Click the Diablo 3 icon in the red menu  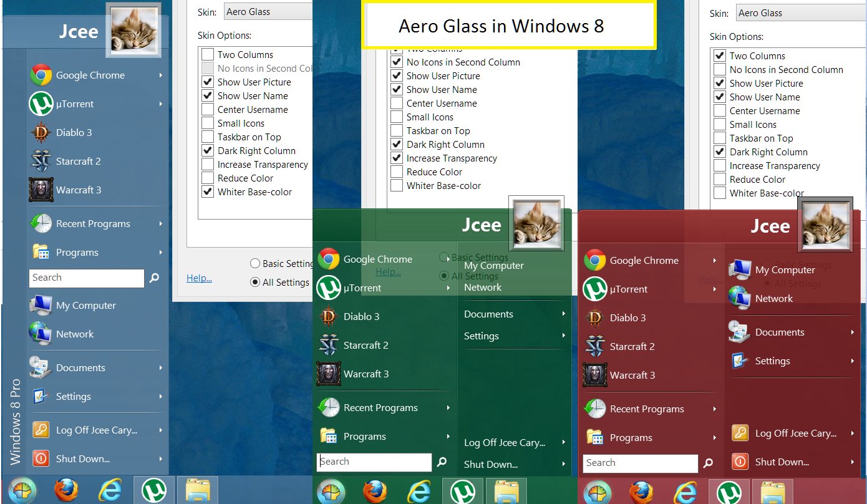pos(594,318)
